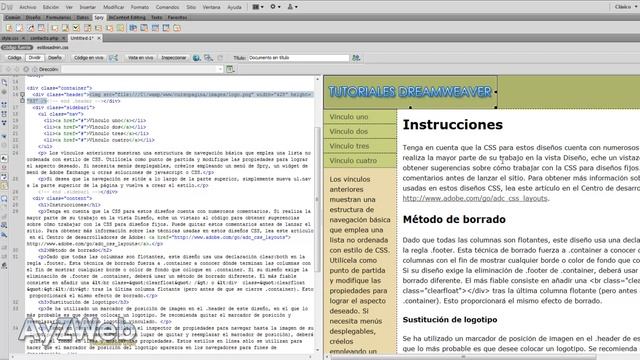
Task: Open the Archivo menu
Action: [x=28, y=7]
